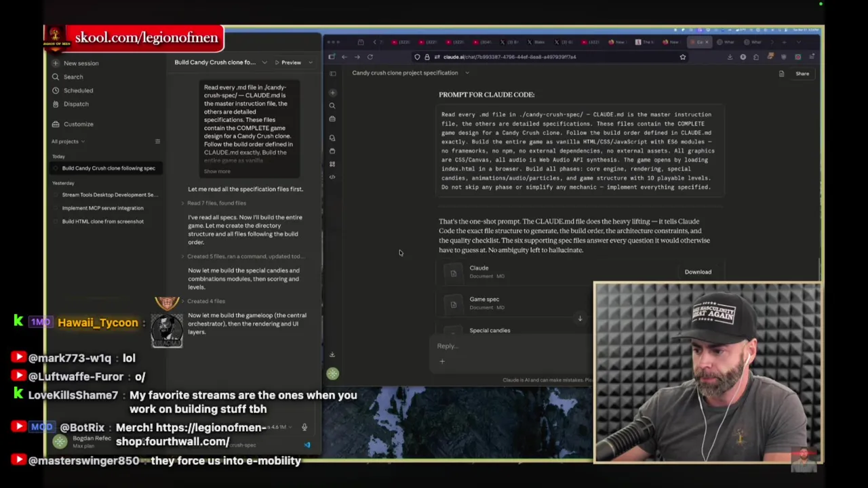
Task: Expand the Created 4 files step
Action: (x=203, y=301)
